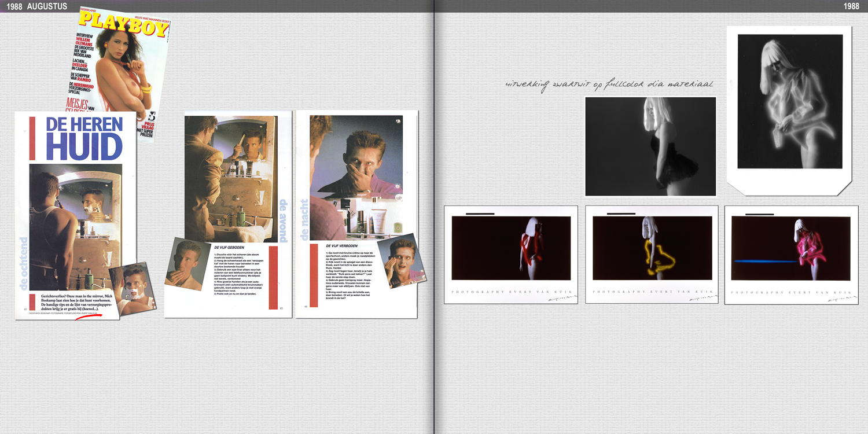
Task: Open the yellow light-painting photo
Action: pos(652,248)
